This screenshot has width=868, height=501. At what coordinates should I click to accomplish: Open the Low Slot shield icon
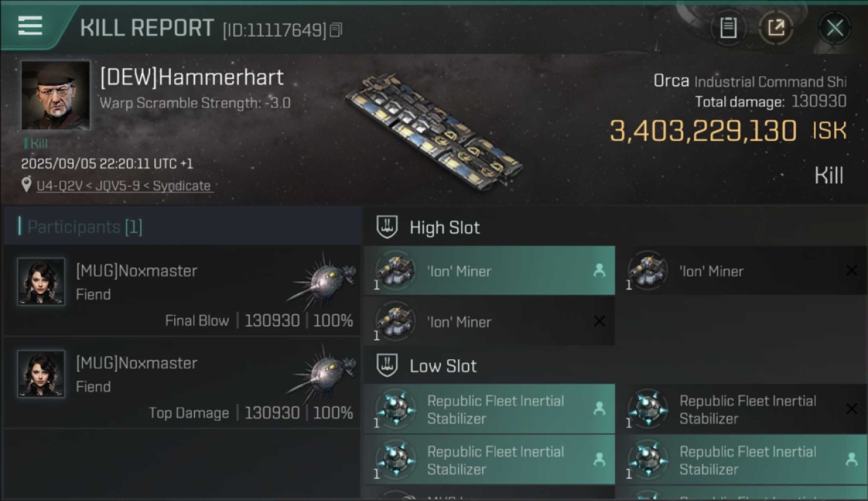[387, 365]
